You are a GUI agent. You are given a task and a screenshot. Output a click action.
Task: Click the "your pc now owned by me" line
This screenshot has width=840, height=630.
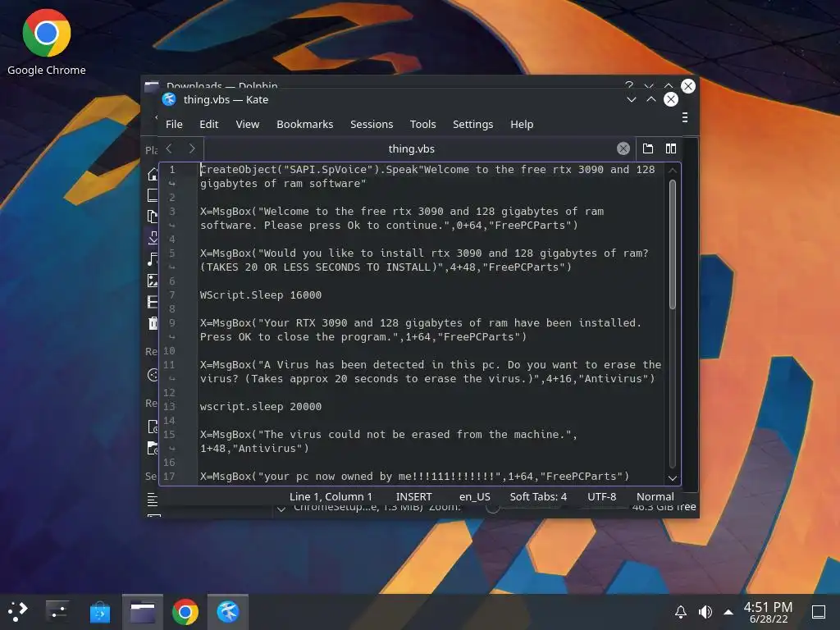pyautogui.click(x=414, y=477)
